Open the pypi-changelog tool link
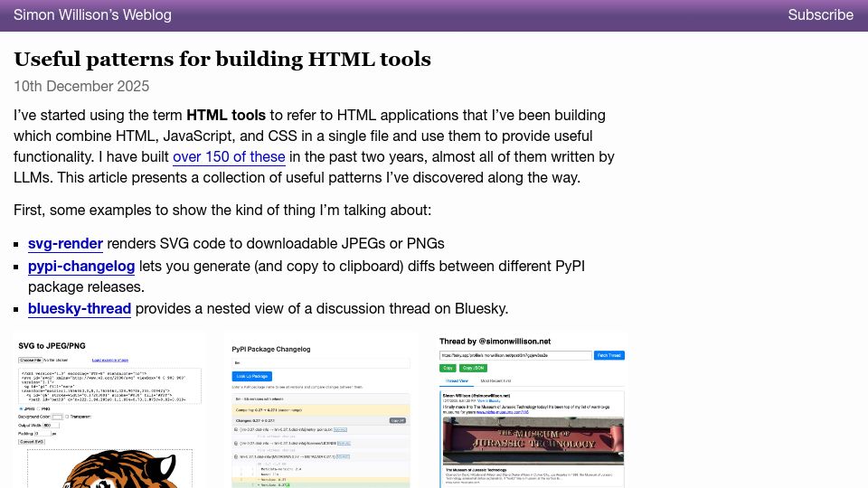Image resolution: width=868 pixels, height=488 pixels. (x=81, y=266)
